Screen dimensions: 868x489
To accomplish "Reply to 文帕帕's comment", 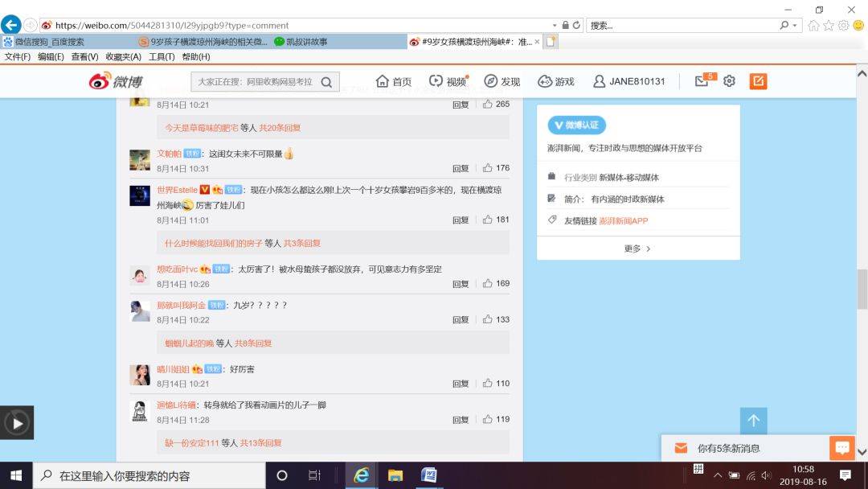I will click(461, 168).
